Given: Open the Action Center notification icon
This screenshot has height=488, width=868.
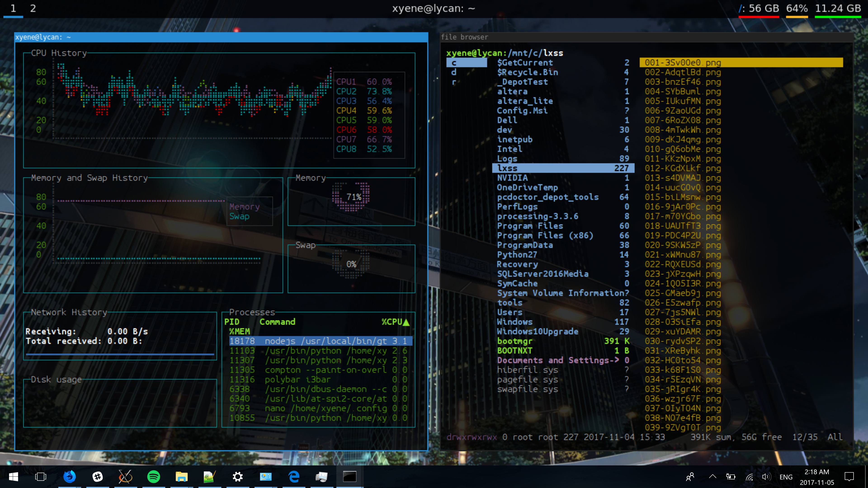Looking at the screenshot, I should pos(849,477).
